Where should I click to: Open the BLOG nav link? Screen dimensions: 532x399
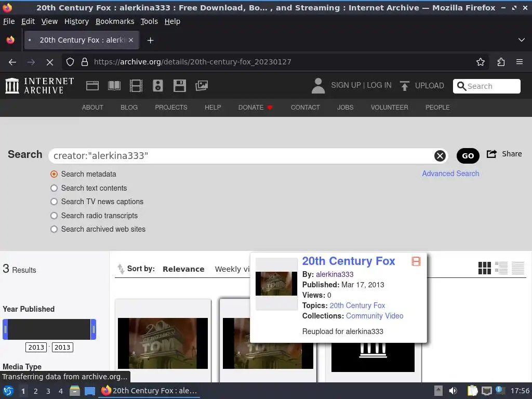129,107
